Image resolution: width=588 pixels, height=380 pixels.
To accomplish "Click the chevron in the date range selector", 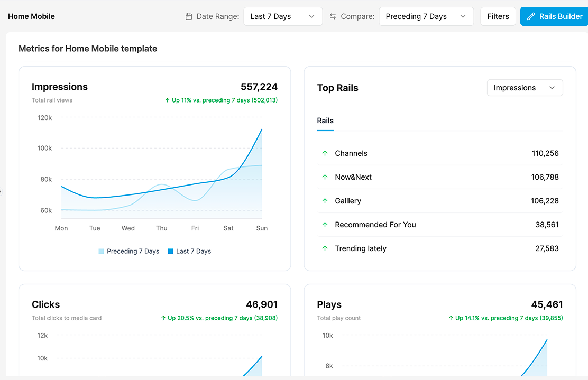I will (311, 16).
